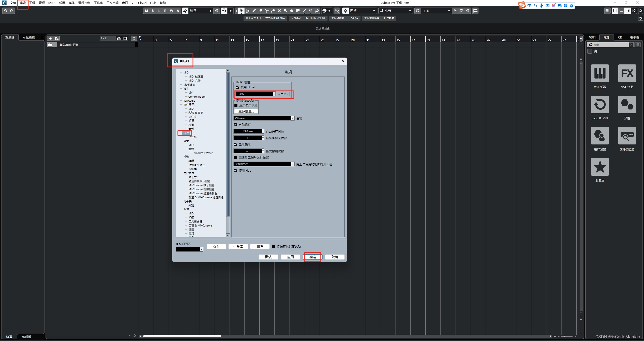The width and height of the screenshot is (644, 341).
Task: Disable the auto save checkbox
Action: click(235, 125)
